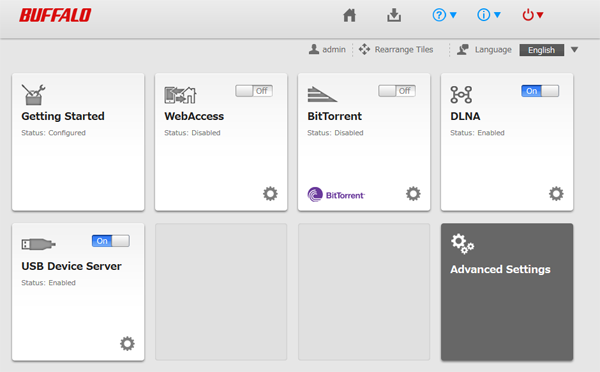Click BitTorrent 'Status: Disabled' text

(335, 133)
